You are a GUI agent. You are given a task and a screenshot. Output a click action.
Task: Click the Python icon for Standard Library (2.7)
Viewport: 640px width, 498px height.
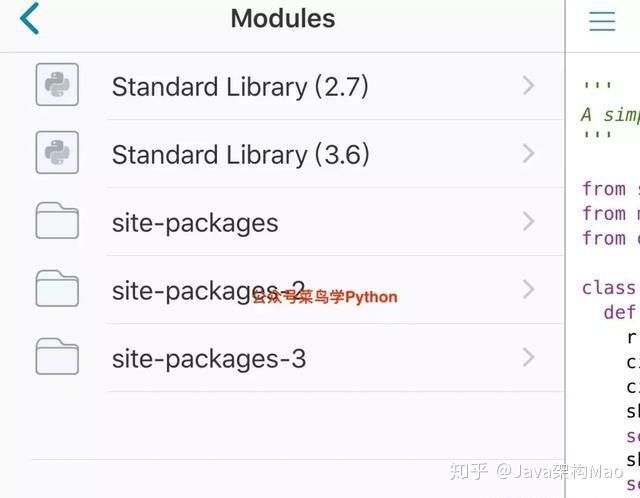57,84
